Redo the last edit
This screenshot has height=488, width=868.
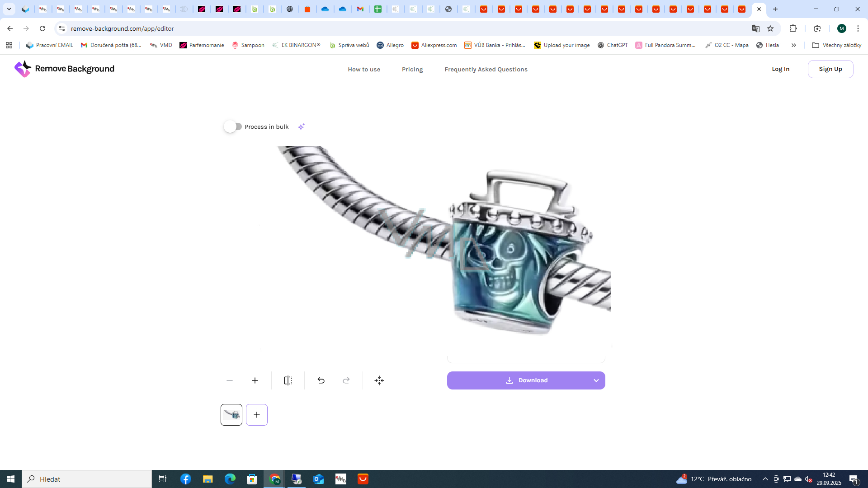(346, 380)
